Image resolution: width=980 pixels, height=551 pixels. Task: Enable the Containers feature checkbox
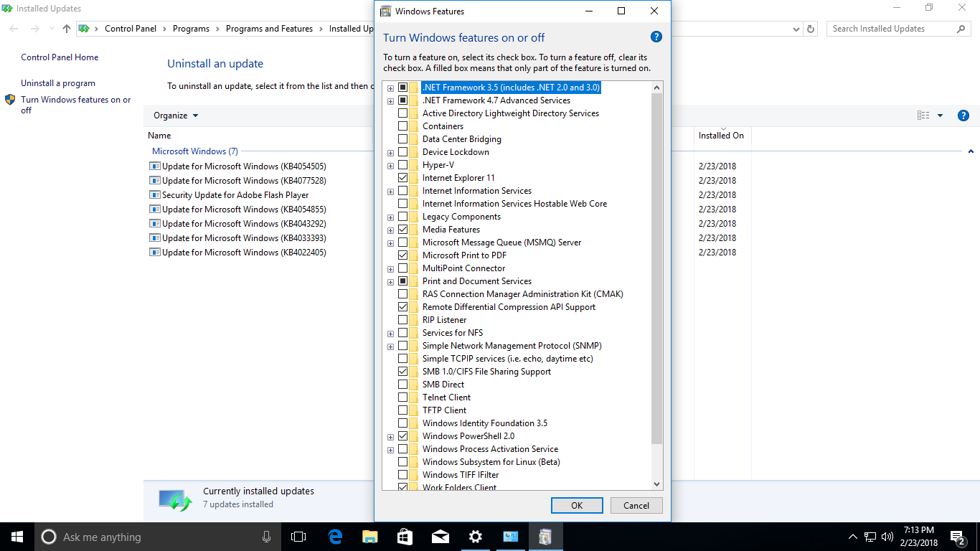point(403,126)
